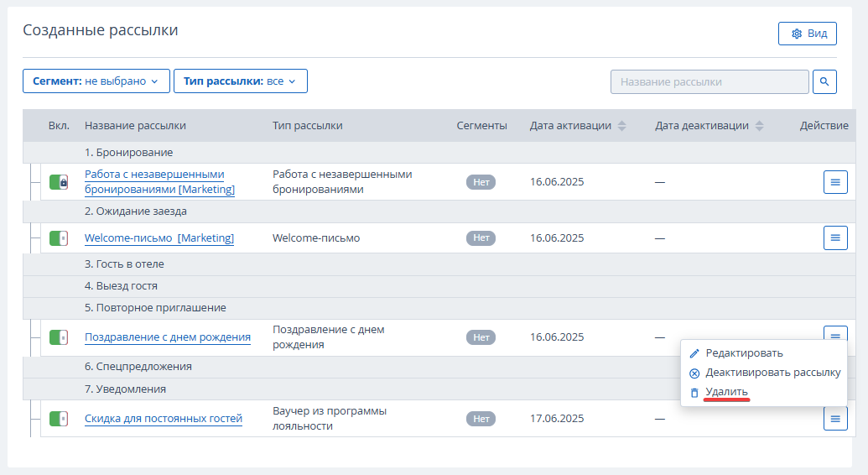Sort by Дата деактивации arrows
868x475 pixels.
pos(760,126)
